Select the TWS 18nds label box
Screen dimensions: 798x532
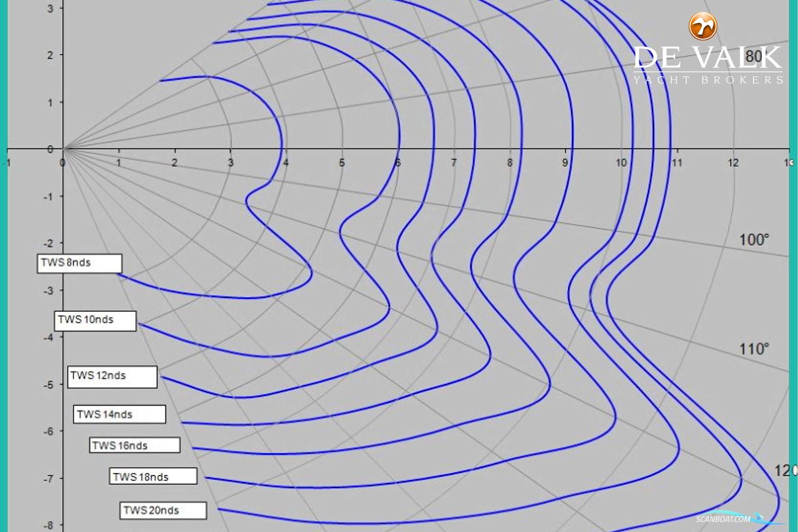(x=153, y=477)
